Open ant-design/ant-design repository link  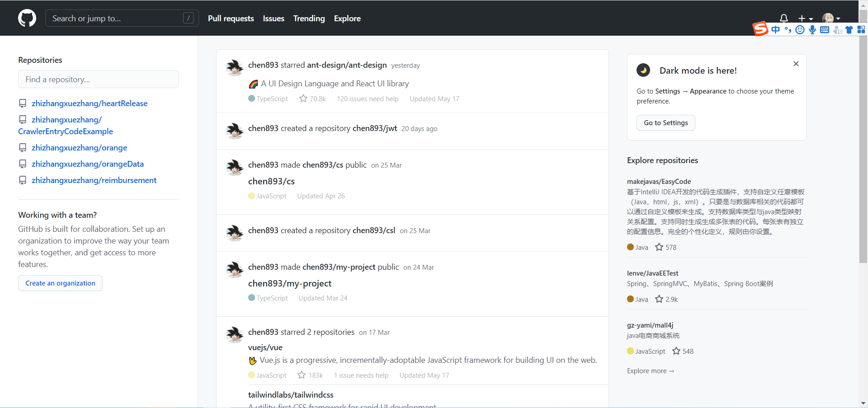click(347, 65)
